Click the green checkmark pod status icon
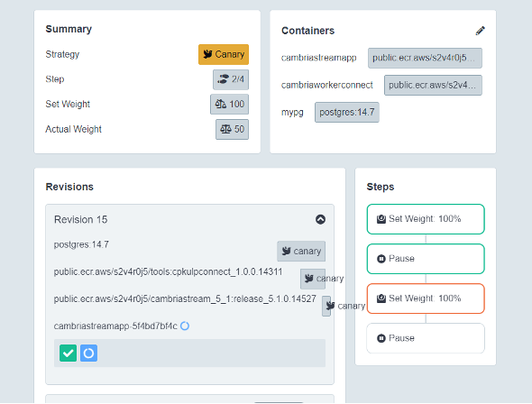The height and width of the screenshot is (404, 532). point(69,353)
